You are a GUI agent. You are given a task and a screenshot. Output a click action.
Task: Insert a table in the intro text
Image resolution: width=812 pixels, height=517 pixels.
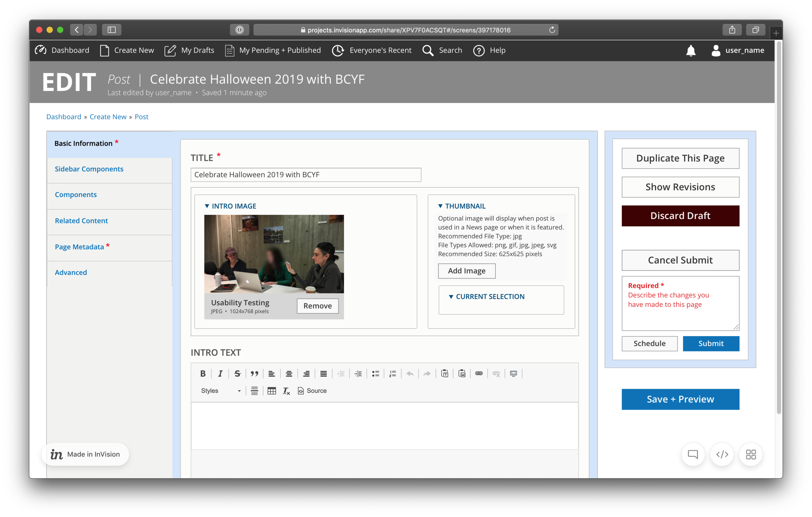click(x=272, y=391)
